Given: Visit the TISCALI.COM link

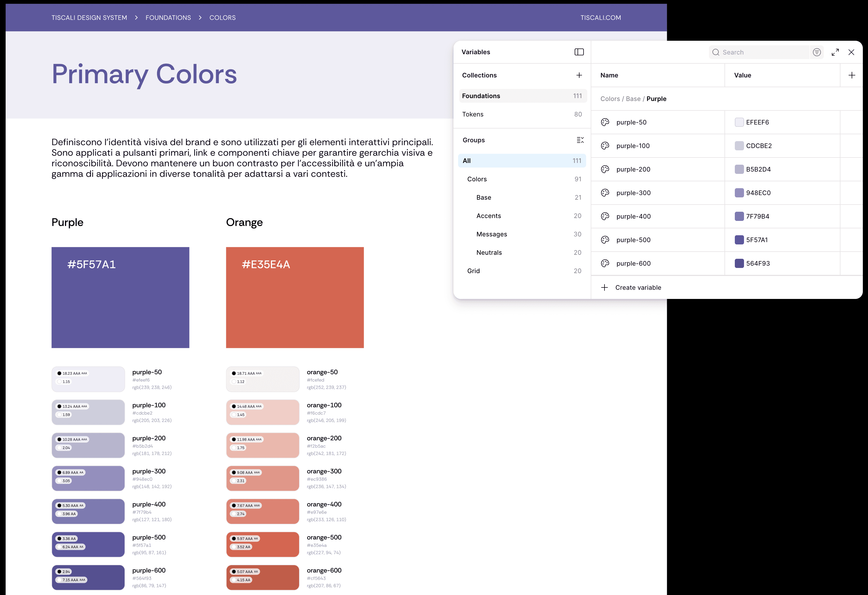Looking at the screenshot, I should (600, 17).
